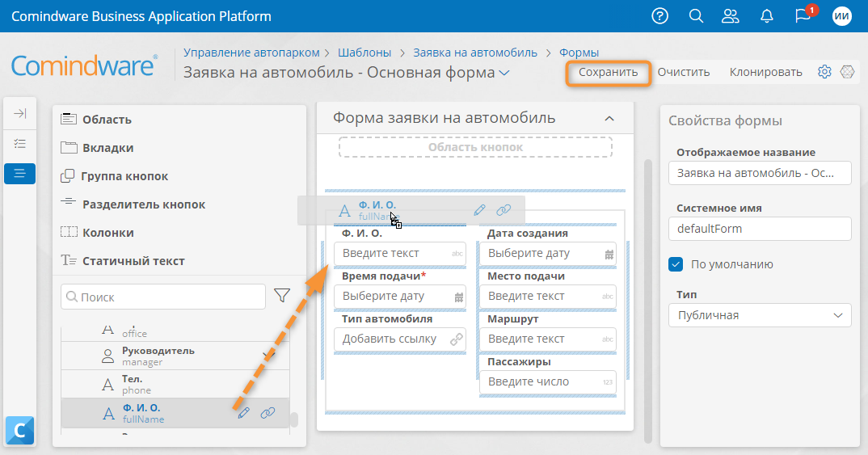The width and height of the screenshot is (868, 455).
Task: Click the Сохранить button
Action: click(609, 72)
